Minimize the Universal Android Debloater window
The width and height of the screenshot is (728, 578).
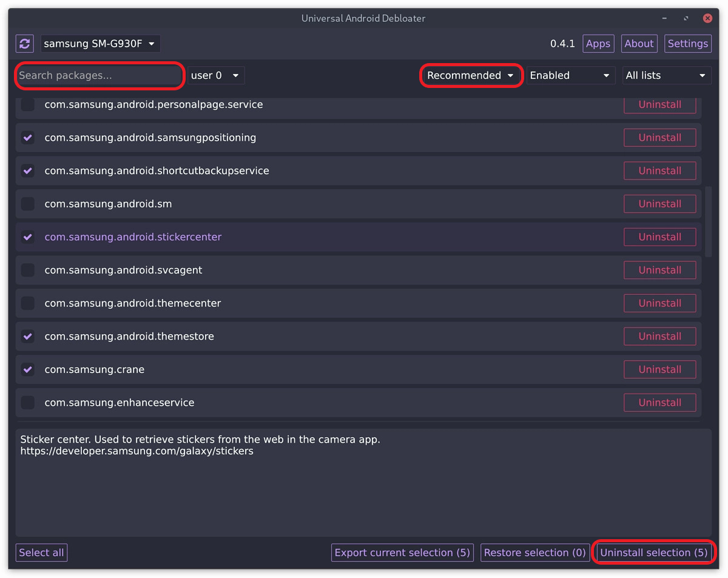pos(664,18)
